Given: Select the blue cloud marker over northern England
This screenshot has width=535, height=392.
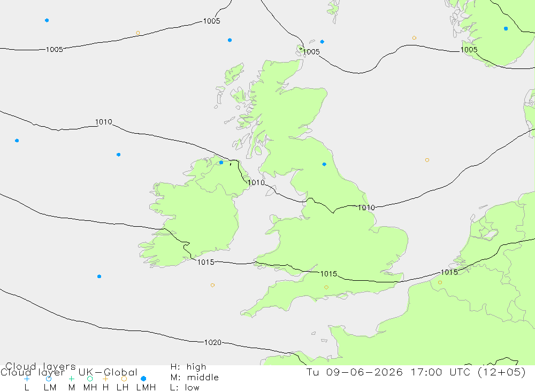Looking at the screenshot, I should click(x=324, y=164).
